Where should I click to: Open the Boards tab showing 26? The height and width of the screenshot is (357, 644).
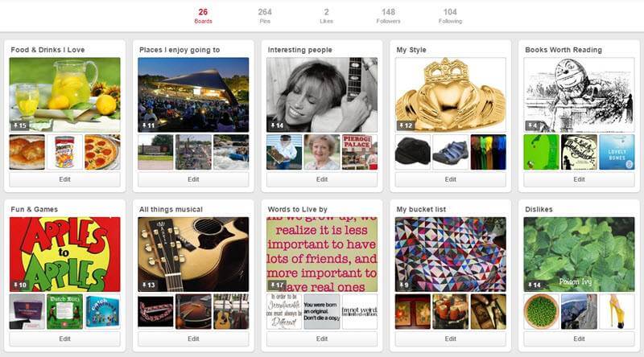point(203,16)
